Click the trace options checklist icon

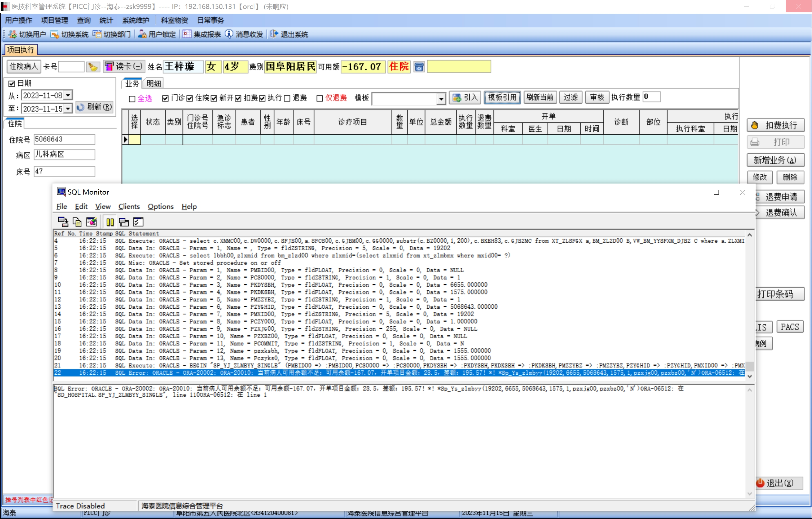tap(138, 222)
